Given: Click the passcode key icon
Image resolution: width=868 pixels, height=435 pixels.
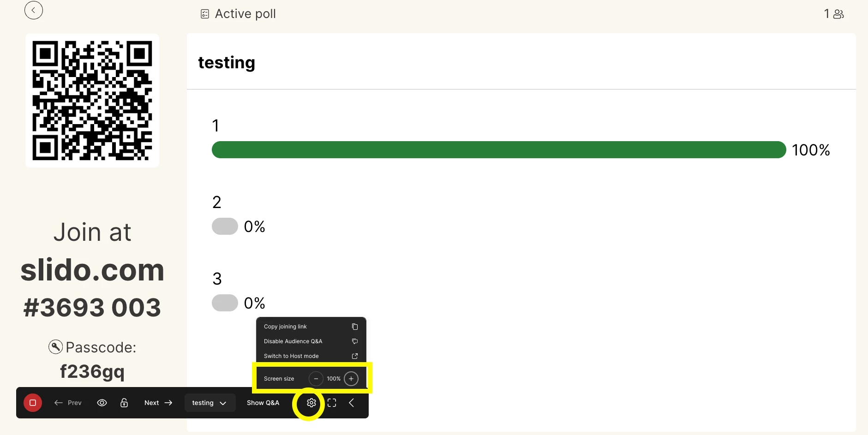Looking at the screenshot, I should coord(55,347).
